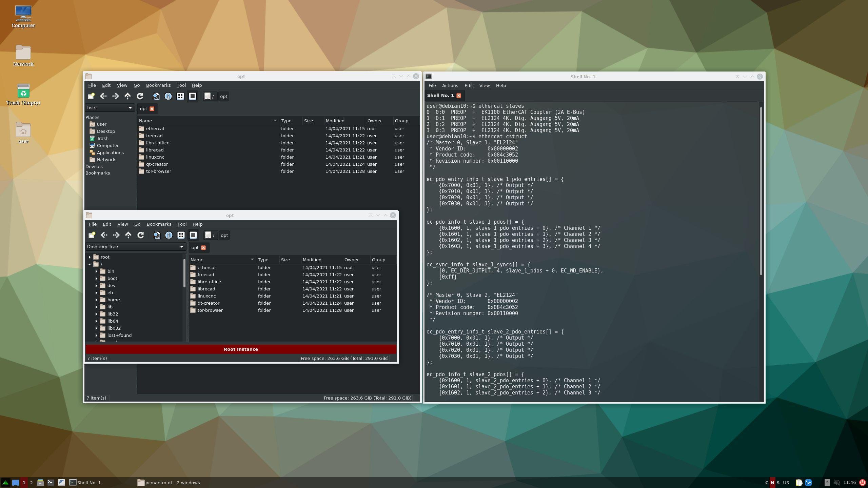Switch to icon view in the upper file manager

coord(180,96)
